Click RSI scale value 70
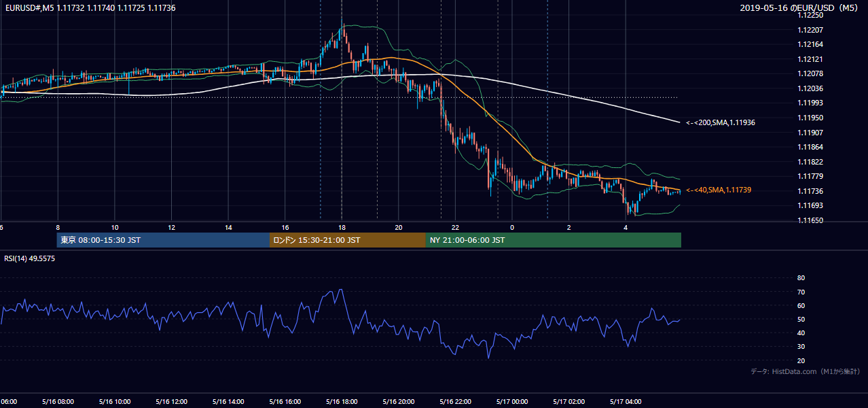 point(801,292)
